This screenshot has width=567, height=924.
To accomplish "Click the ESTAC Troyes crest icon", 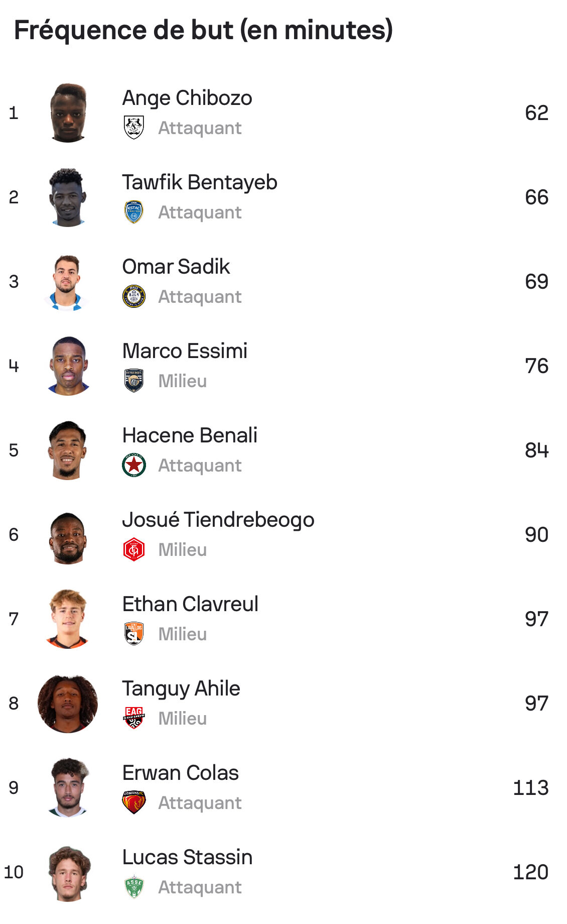I will pos(134,212).
